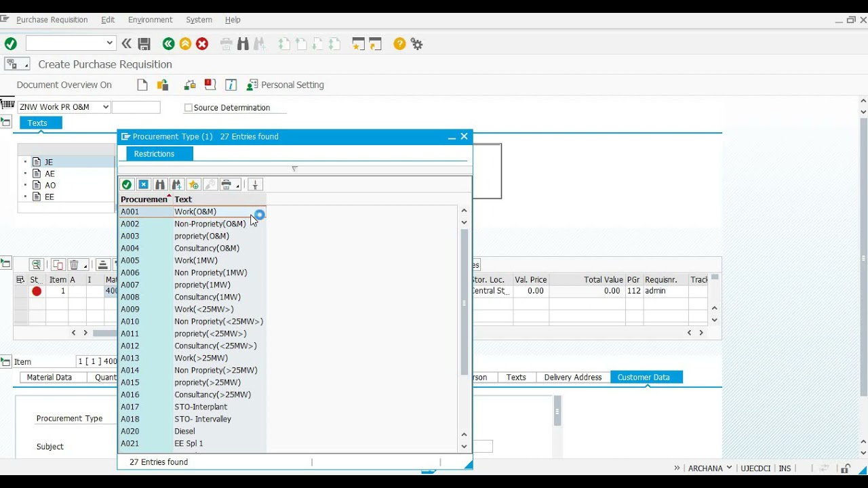
Task: Click the Find binoculars icon in main toolbar
Action: point(243,44)
